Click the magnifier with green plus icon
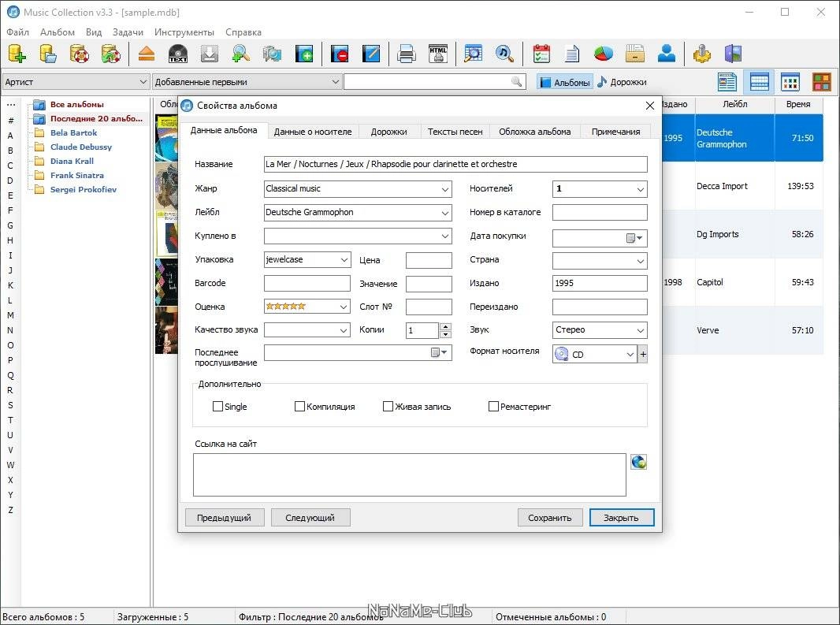 click(240, 54)
